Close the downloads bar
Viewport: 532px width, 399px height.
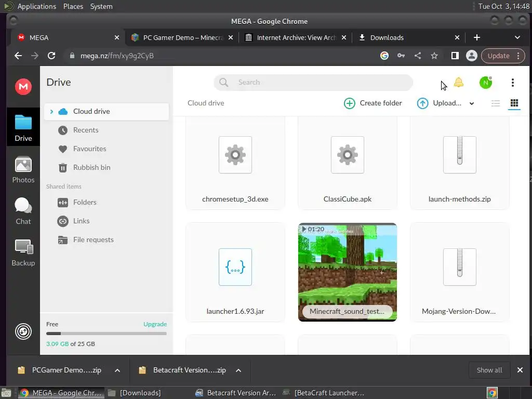[x=520, y=370]
